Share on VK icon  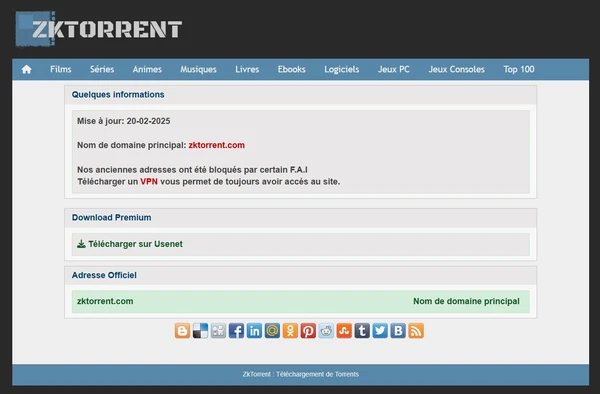pos(398,331)
